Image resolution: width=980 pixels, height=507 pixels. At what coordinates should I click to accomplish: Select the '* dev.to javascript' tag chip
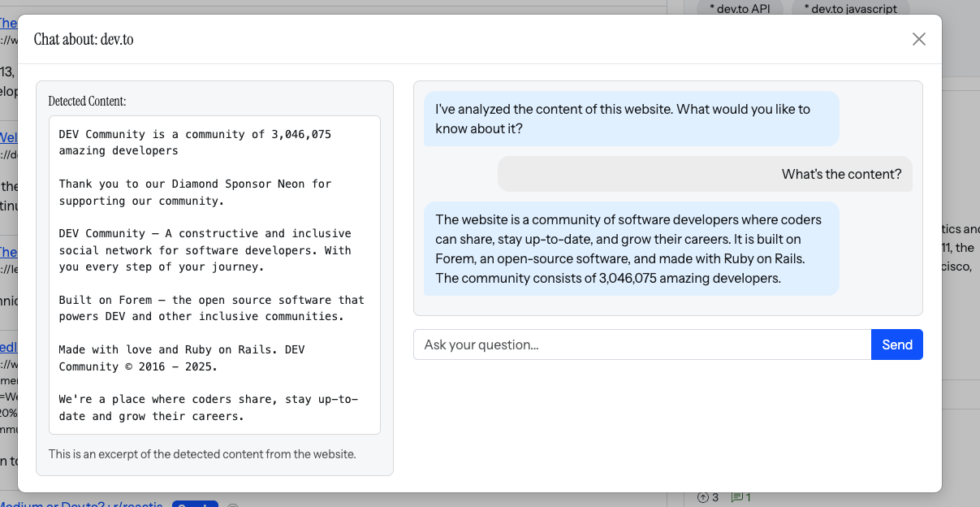[850, 9]
